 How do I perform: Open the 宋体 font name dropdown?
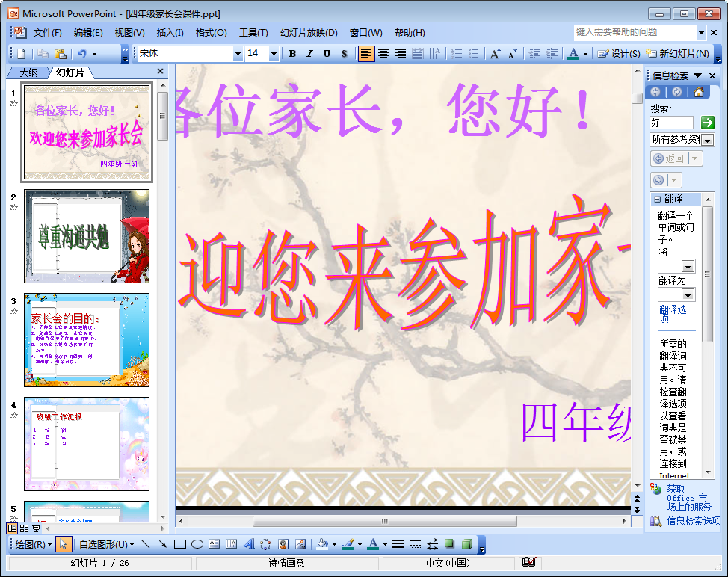click(238, 54)
